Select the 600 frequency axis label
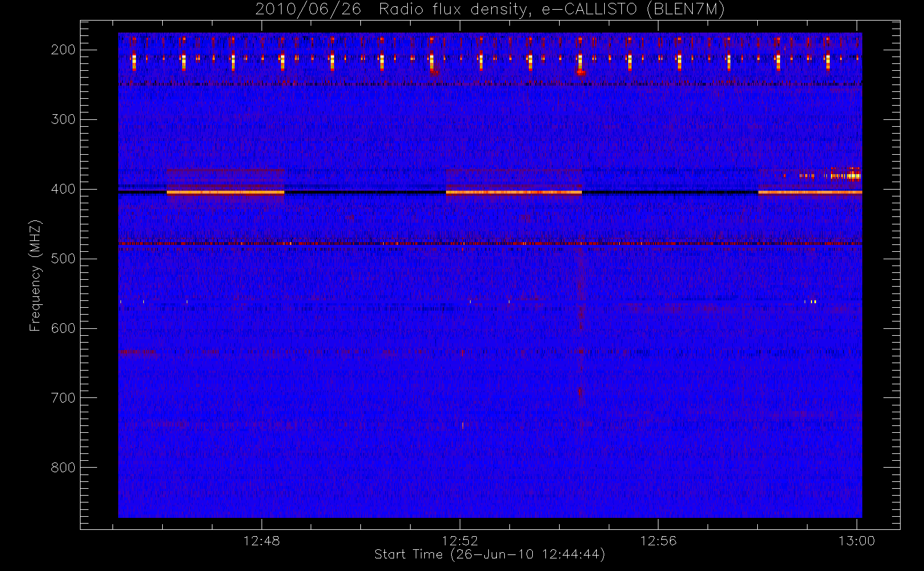924x571 pixels. [x=63, y=328]
